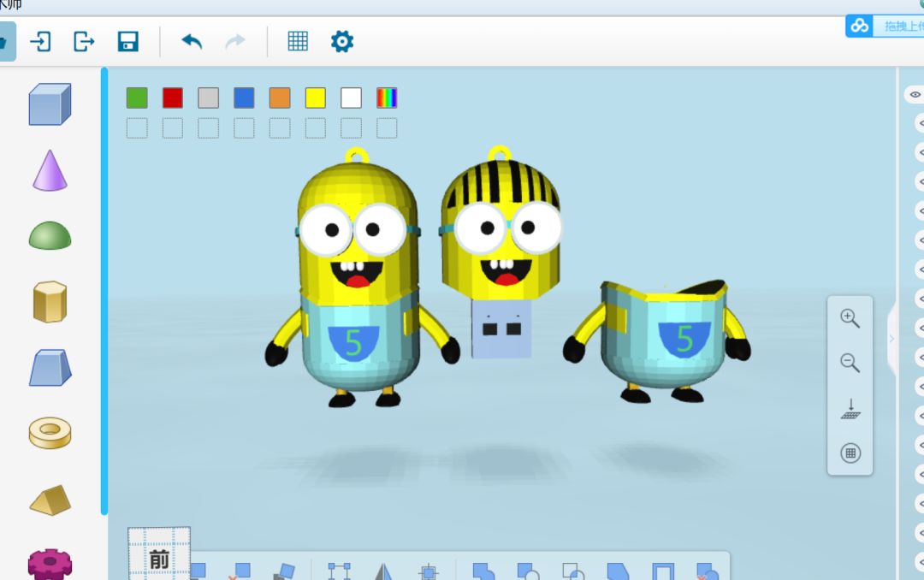Click the import file icon
Viewport: 924px width, 580px height.
[x=41, y=42]
